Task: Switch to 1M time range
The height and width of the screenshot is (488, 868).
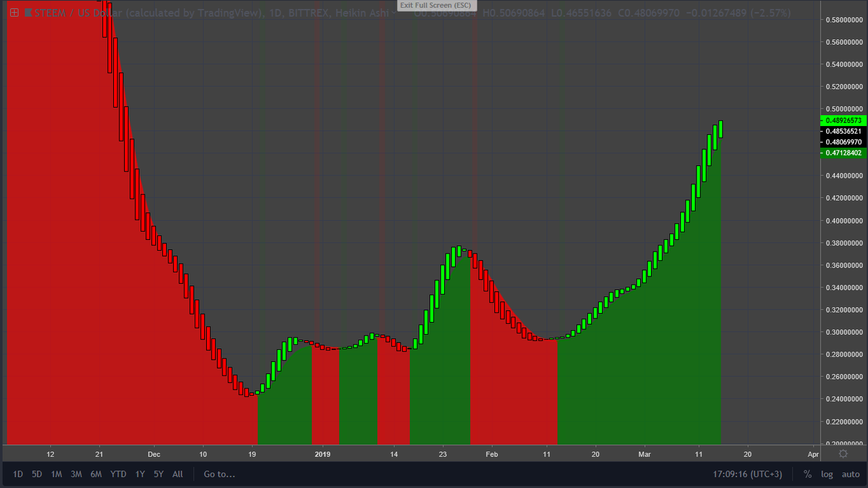Action: coord(56,474)
